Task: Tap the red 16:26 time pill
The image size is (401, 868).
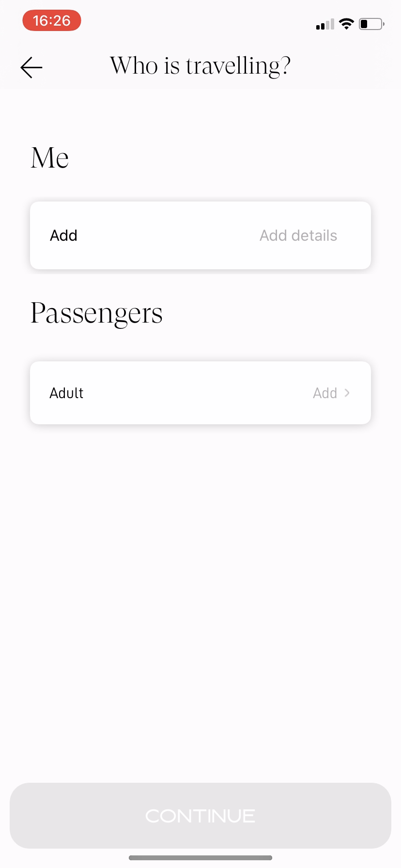Action: [52, 21]
